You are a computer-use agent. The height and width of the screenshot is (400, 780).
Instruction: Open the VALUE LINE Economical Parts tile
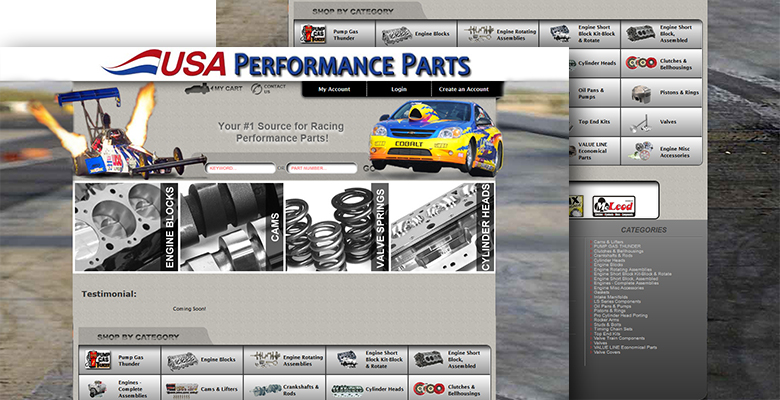[595, 151]
